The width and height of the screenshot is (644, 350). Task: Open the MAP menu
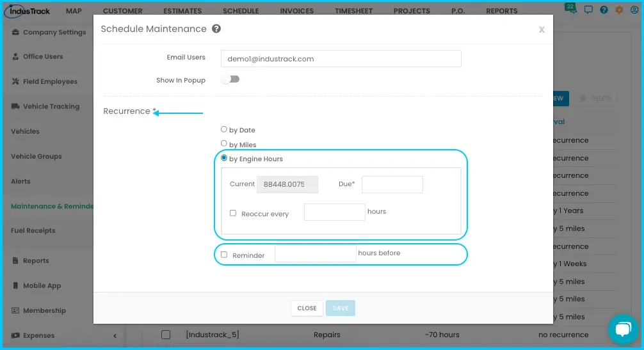point(74,11)
